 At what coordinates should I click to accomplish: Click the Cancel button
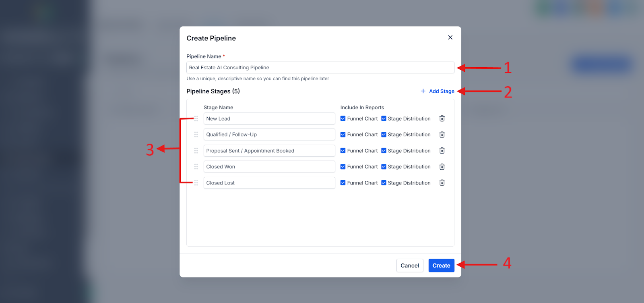pos(409,265)
